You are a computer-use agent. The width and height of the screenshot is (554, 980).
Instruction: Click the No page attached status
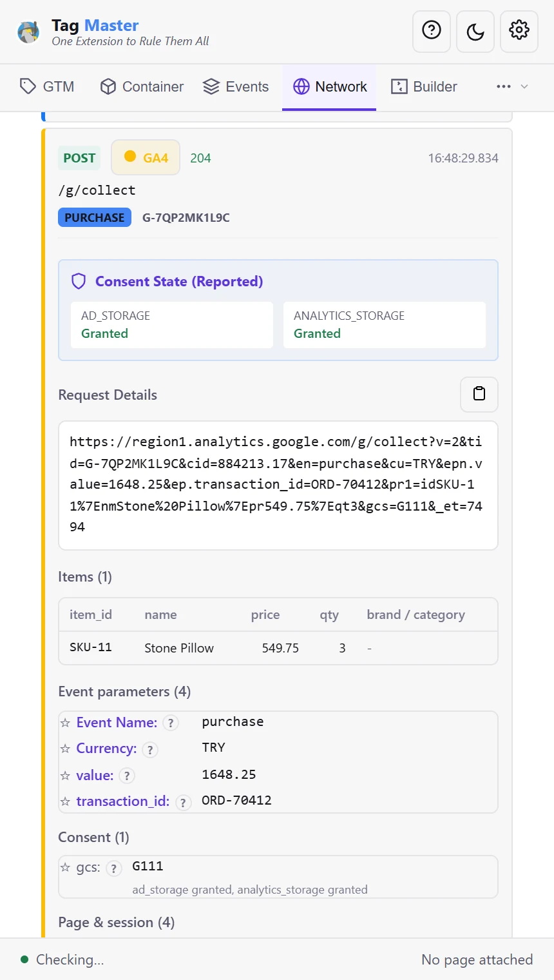[x=477, y=959]
